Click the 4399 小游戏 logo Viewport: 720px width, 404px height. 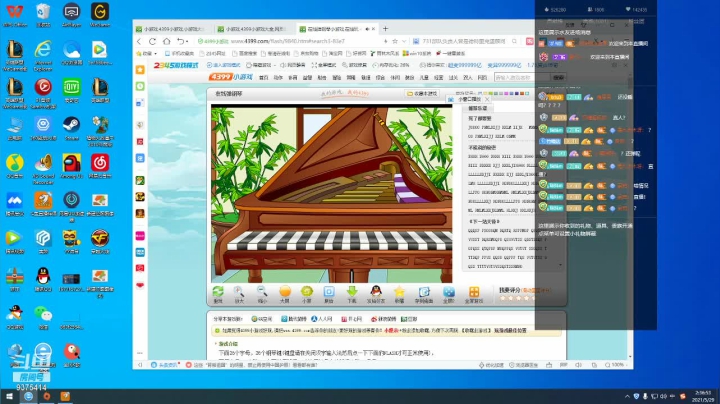pyautogui.click(x=231, y=77)
